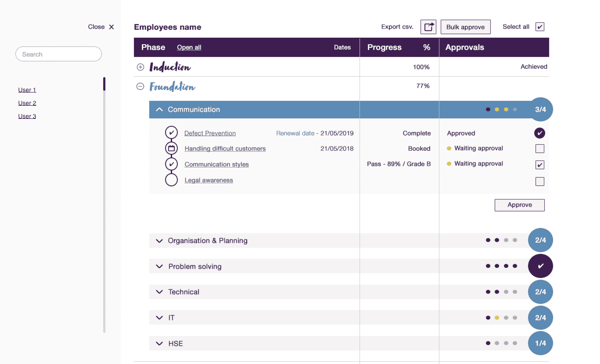The height and width of the screenshot is (364, 600).
Task: Click the 2/4 badge on Organisation & Planning
Action: click(540, 240)
